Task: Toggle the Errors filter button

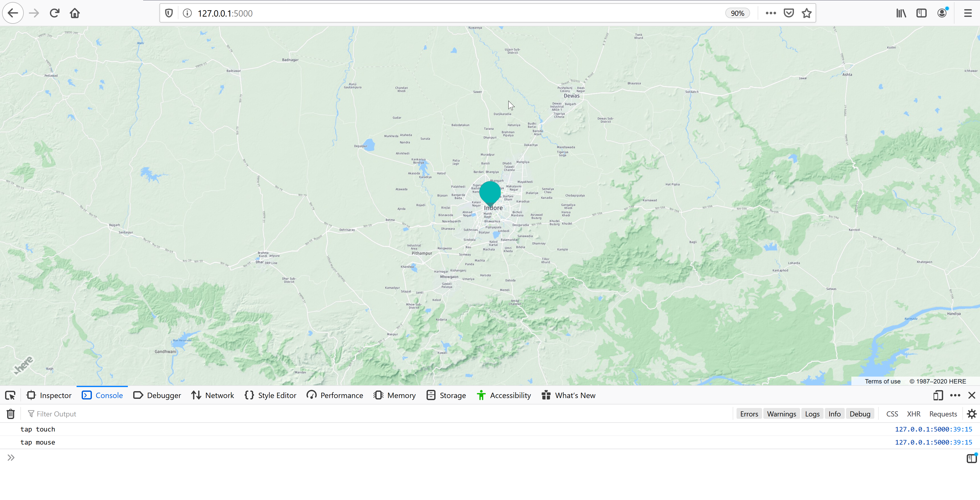Action: [x=749, y=414]
